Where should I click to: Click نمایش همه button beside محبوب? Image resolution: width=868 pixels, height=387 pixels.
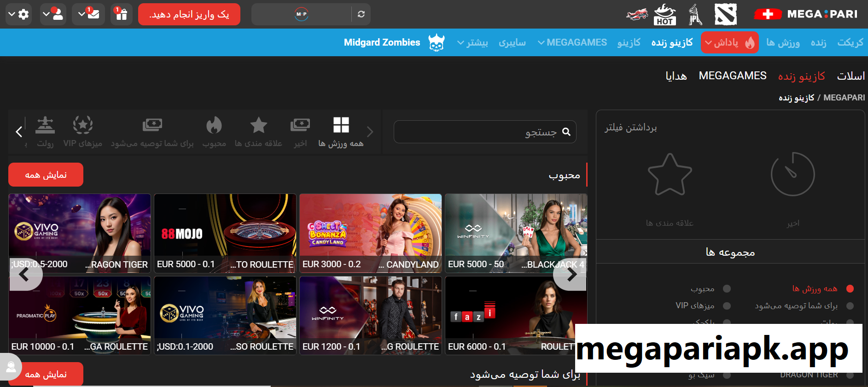pyautogui.click(x=46, y=175)
